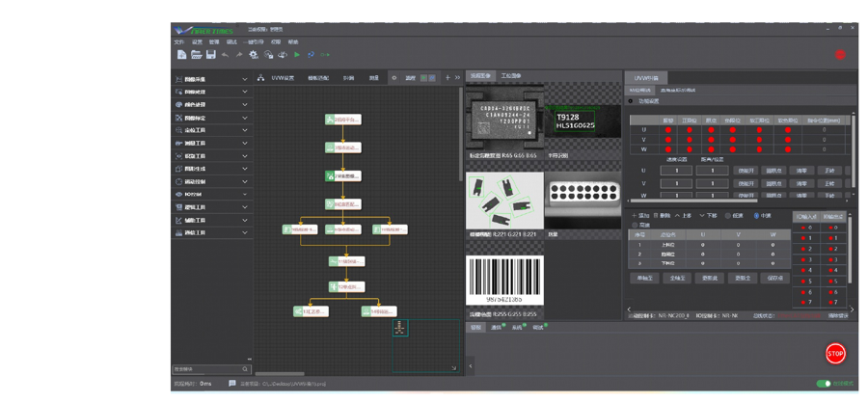Switch to the UVW settings flow tab
The image size is (868, 403).
[283, 78]
